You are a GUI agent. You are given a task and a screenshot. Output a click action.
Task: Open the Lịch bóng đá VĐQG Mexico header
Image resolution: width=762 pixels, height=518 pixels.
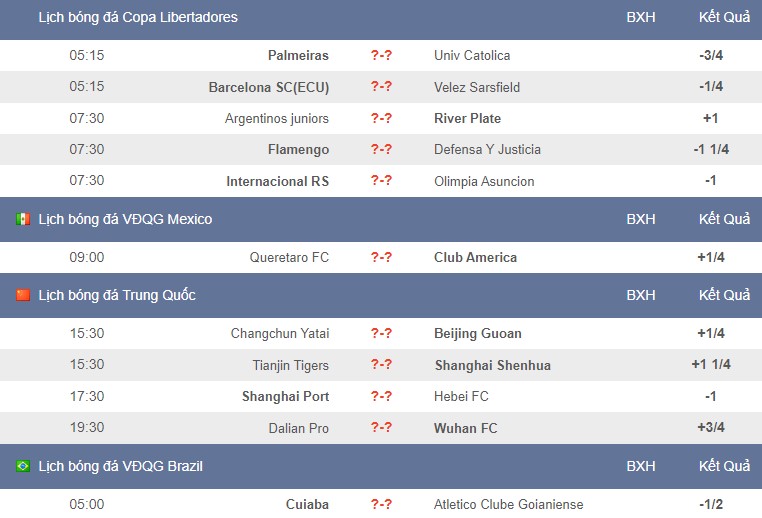(x=125, y=219)
